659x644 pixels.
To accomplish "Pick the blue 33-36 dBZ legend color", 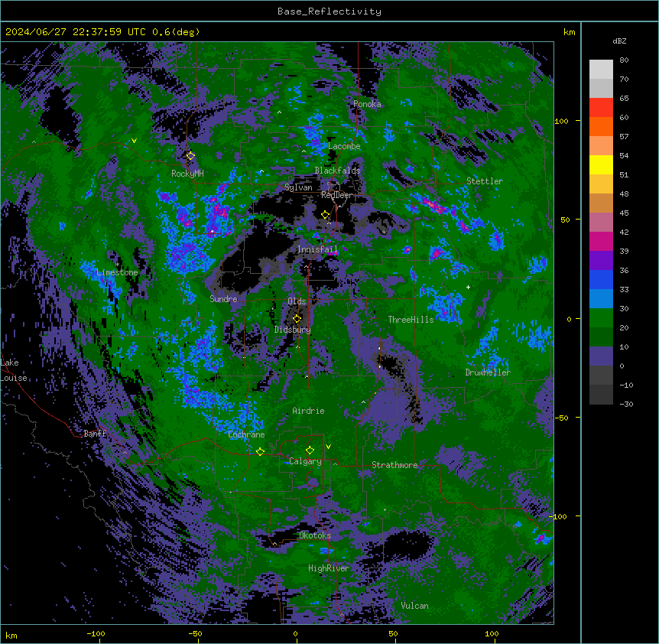I will tap(601, 280).
